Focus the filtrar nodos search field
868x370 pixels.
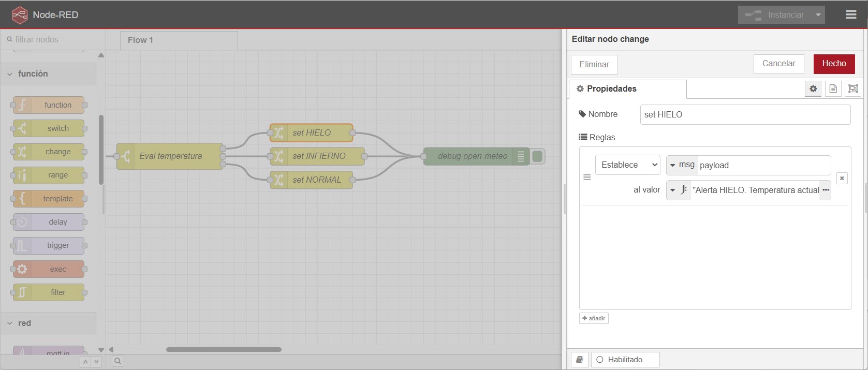[x=53, y=39]
